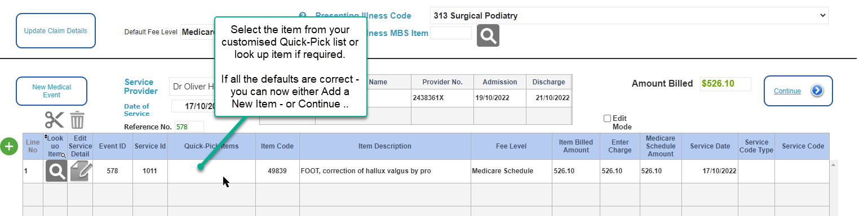The width and height of the screenshot is (868, 216).
Task: Open the Quick-Pick Items cell in line 1
Action: click(x=211, y=171)
